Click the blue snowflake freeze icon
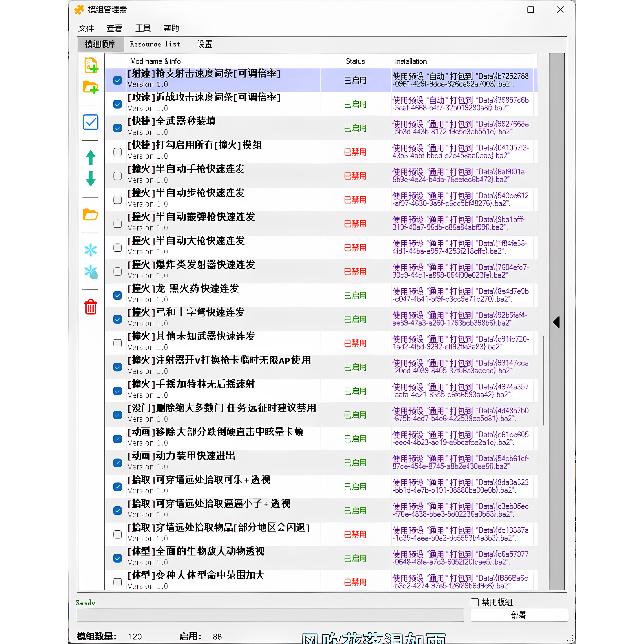This screenshot has width=644, height=644. pos(91,250)
